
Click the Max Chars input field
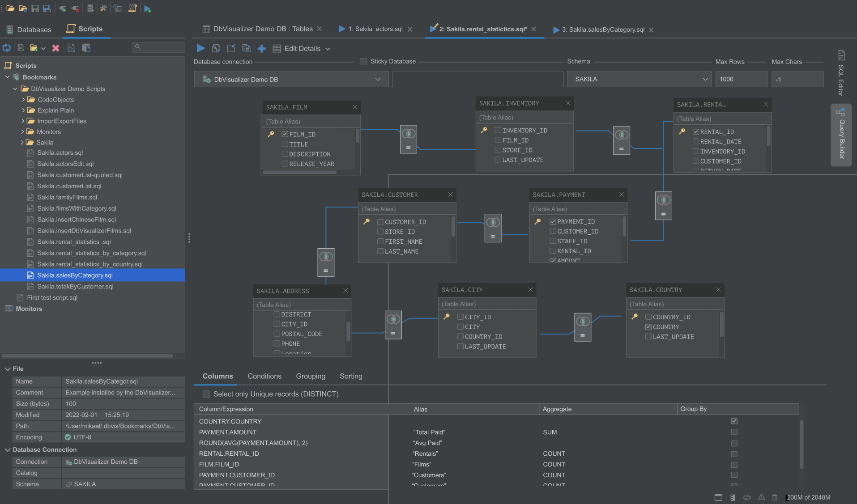[797, 79]
